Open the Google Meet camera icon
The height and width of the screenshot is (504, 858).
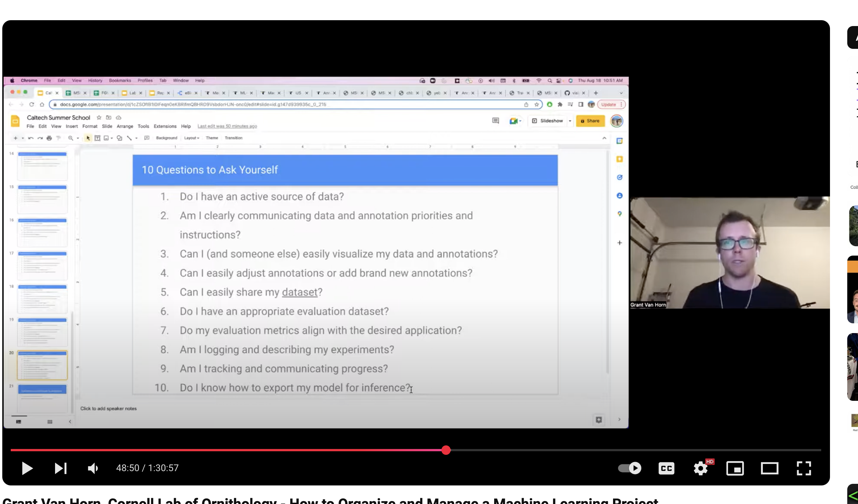tap(515, 121)
